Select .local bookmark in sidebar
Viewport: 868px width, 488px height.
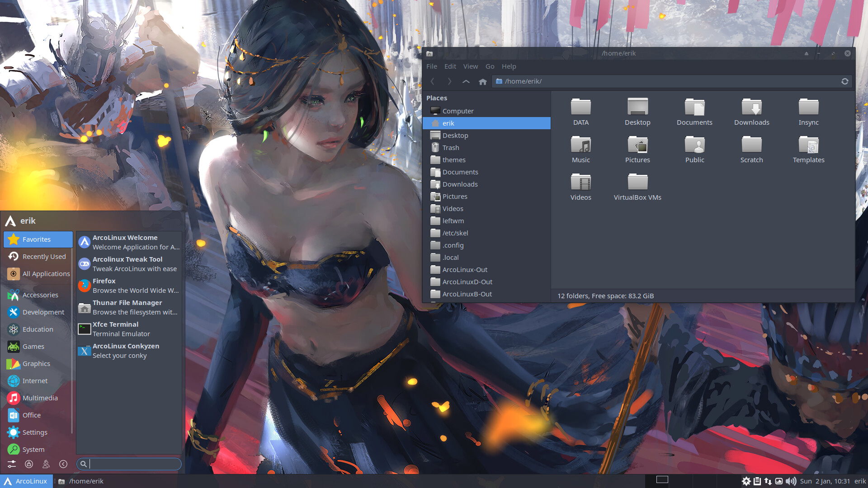(486, 258)
